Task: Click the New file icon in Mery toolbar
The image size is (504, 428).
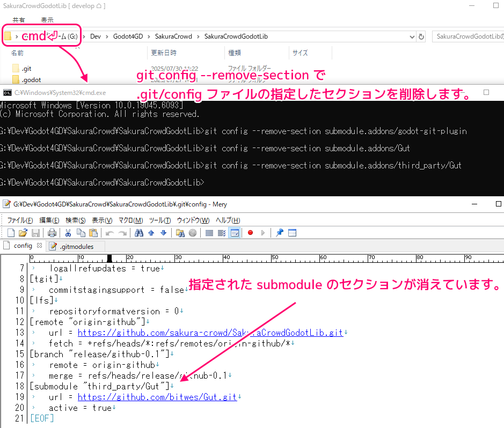Action: [x=11, y=233]
